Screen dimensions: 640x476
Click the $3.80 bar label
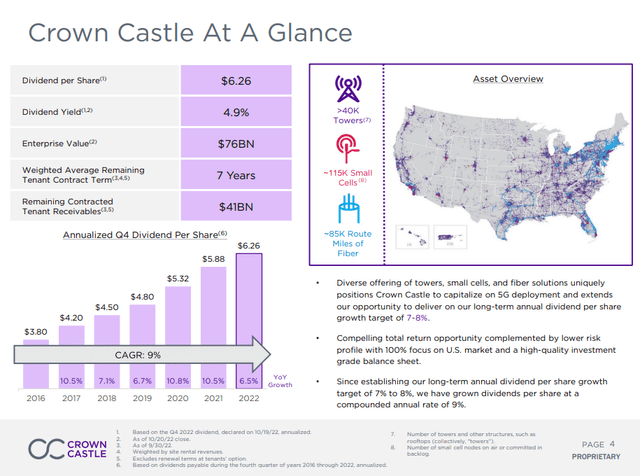(36, 332)
